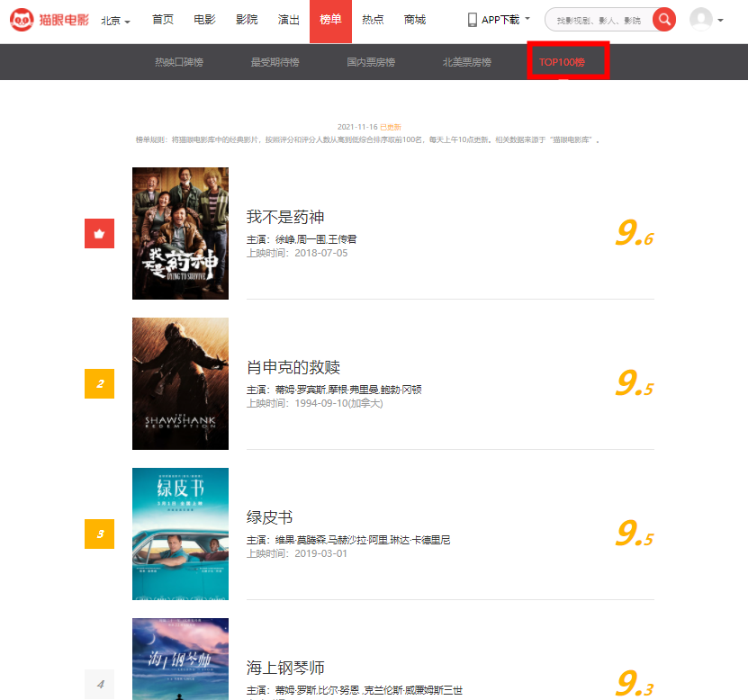
Task: Switch to the 北美票房榜 tab
Action: click(466, 62)
